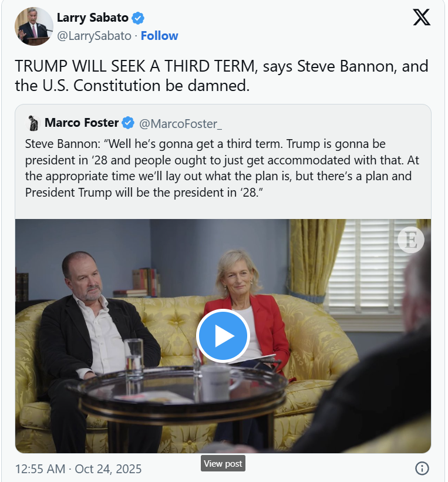Open the @MarcoFoster_ handle link
This screenshot has width=448, height=482.
(180, 124)
